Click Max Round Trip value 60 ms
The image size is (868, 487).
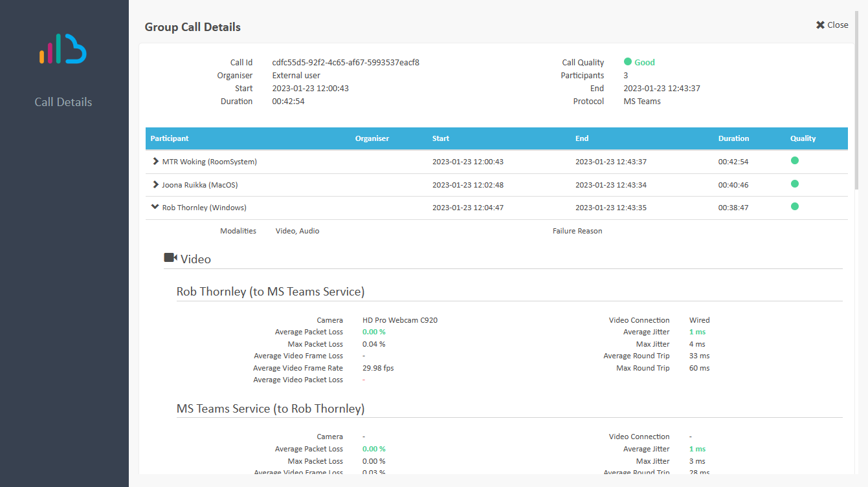pyautogui.click(x=700, y=368)
